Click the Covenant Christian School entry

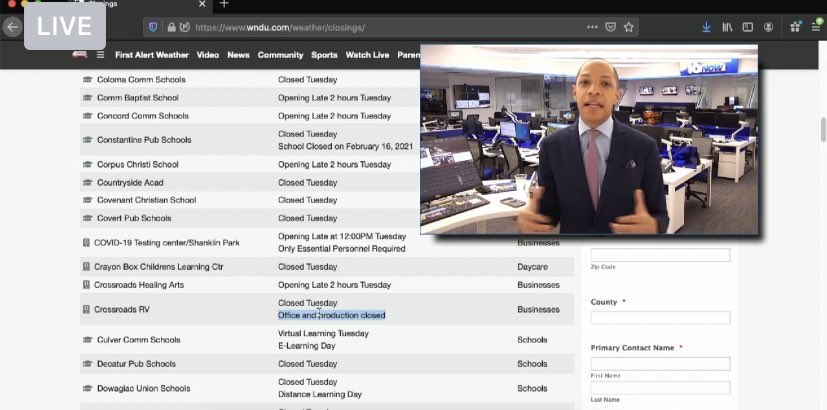147,200
